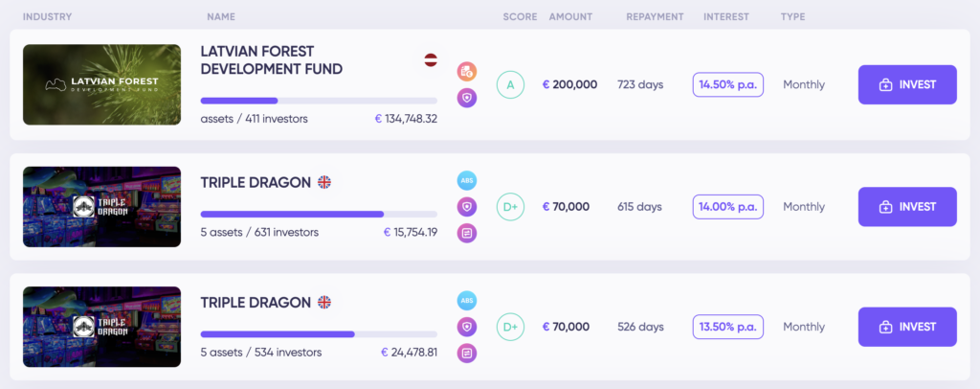Sort by the REPAYMENT column header
This screenshot has width=980, height=389.
click(655, 17)
